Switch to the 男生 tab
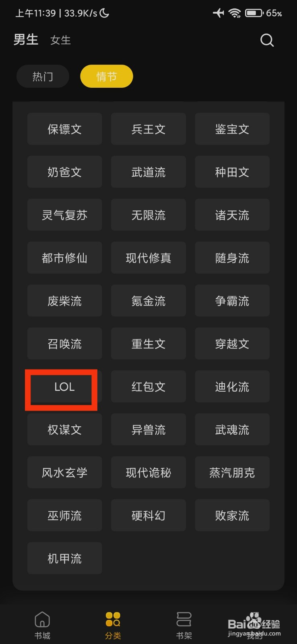The image size is (297, 644). (26, 40)
